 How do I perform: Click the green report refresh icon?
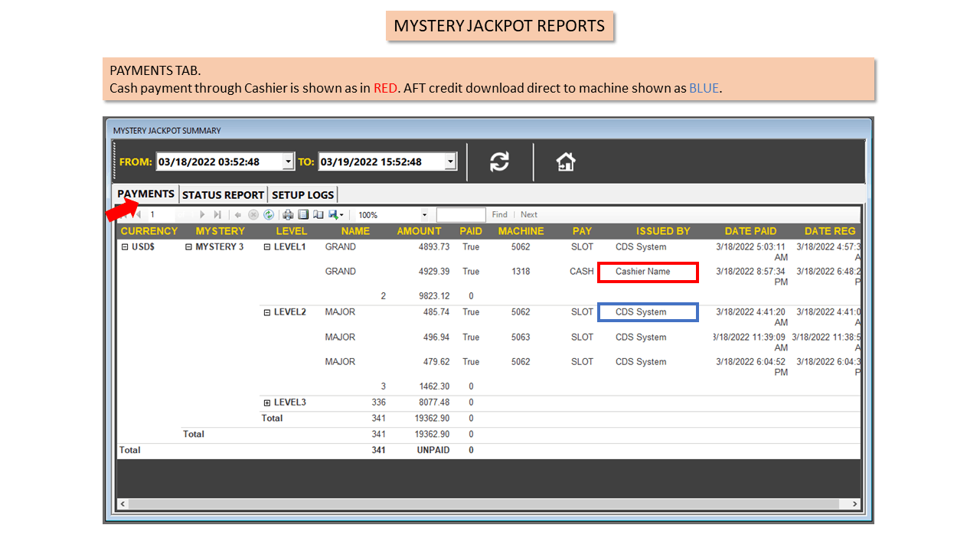pyautogui.click(x=269, y=215)
